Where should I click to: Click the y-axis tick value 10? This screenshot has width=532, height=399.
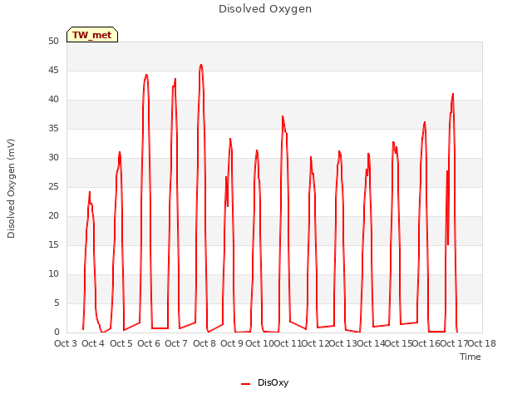53,274
